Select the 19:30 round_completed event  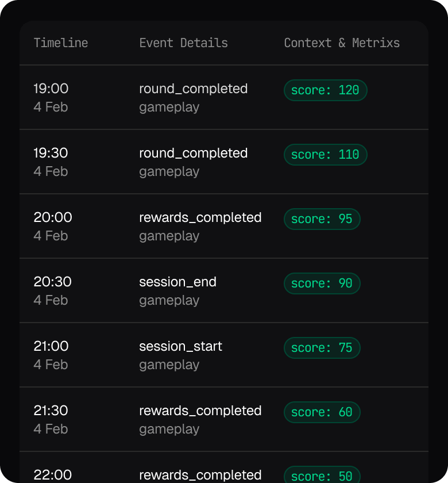[x=193, y=154]
